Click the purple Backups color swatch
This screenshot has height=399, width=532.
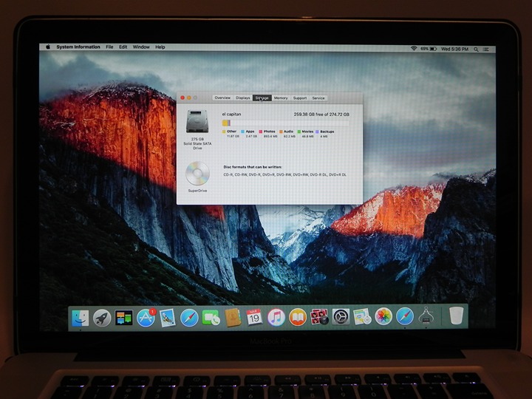point(317,132)
